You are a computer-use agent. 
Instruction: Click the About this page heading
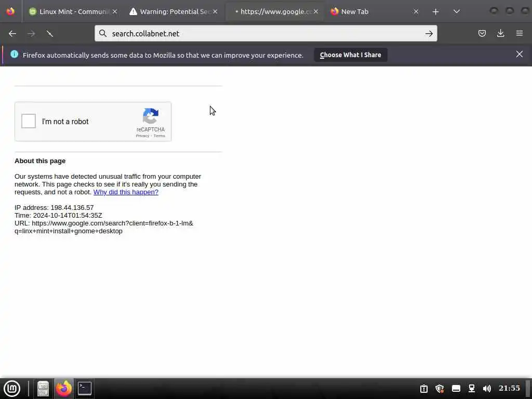coord(40,161)
